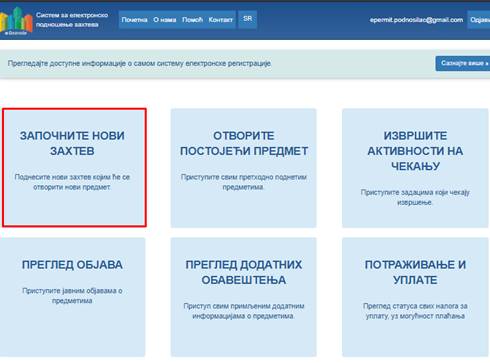Select the Извршите активности на чекању tile
Image resolution: width=490 pixels, height=363 pixels.
[415, 168]
